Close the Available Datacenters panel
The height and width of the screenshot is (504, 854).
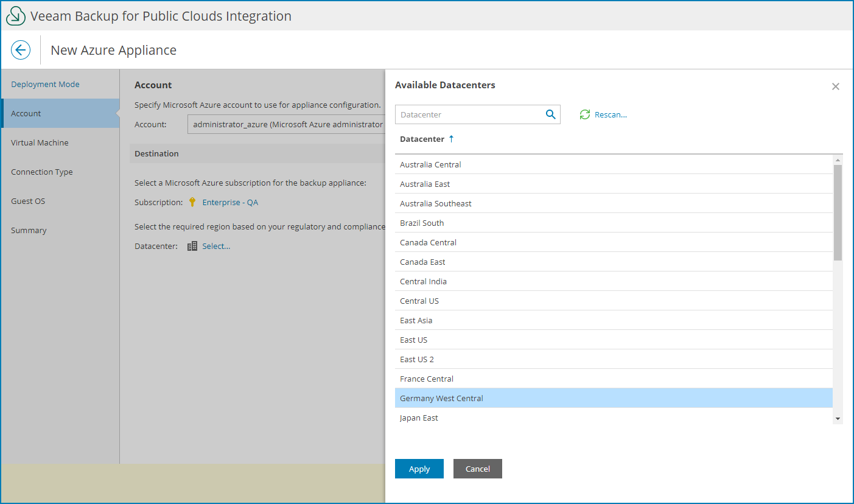pyautogui.click(x=835, y=86)
